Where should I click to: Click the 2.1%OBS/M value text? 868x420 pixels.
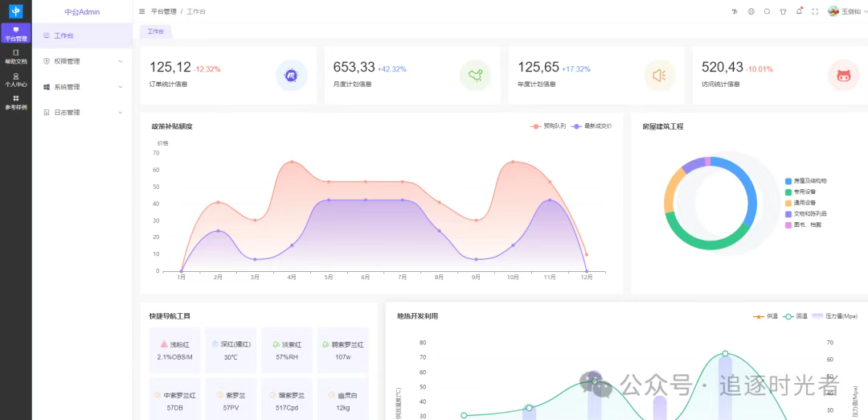[175, 356]
